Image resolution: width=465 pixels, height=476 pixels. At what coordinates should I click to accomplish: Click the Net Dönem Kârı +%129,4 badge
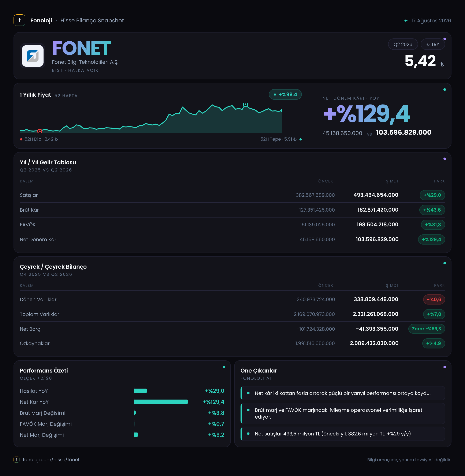pyautogui.click(x=431, y=239)
